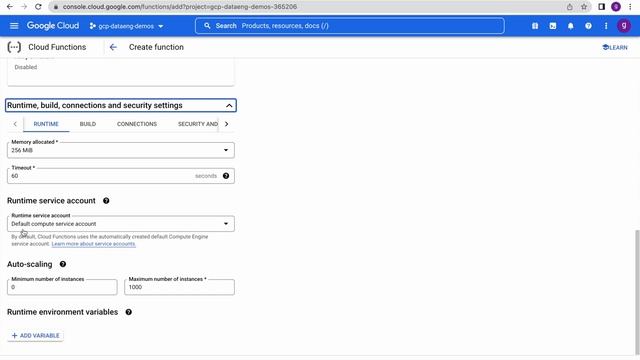Open the header three-dot settings menu
Screen dimensions: 640x360
(x=606, y=26)
